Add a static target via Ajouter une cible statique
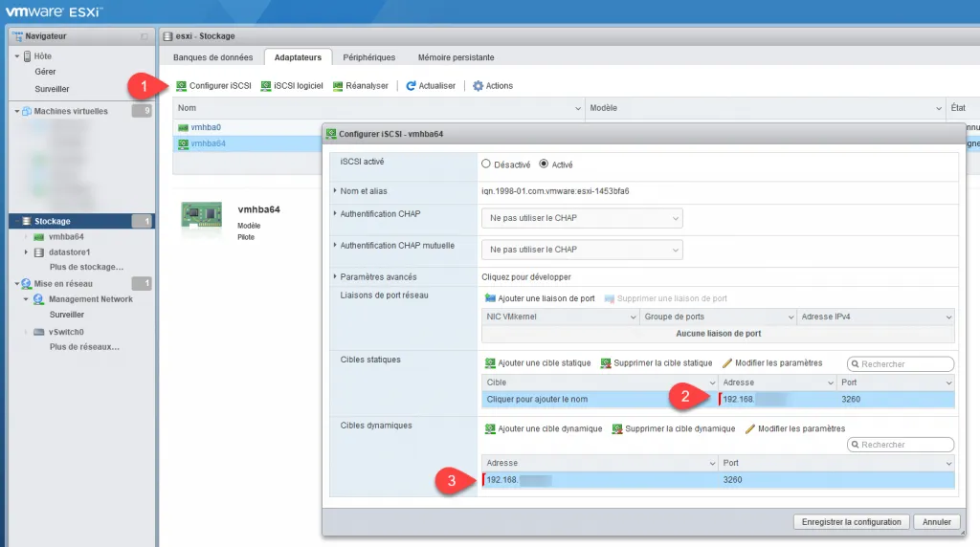Viewport: 980px width, 547px height. tap(491, 363)
